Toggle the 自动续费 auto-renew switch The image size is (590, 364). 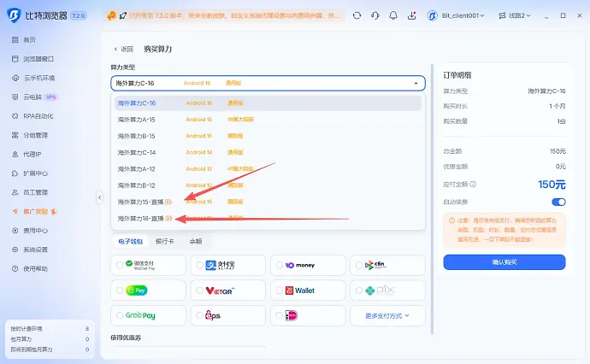558,202
